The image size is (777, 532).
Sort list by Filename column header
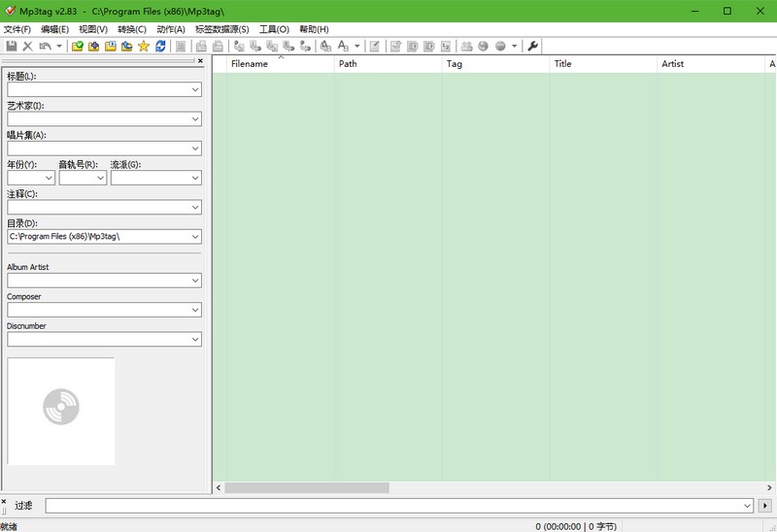pos(250,64)
